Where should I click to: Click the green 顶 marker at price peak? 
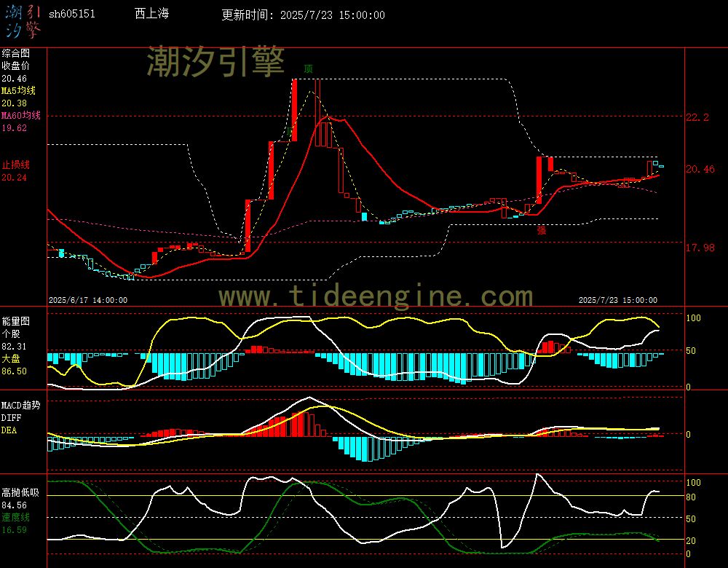coord(308,68)
